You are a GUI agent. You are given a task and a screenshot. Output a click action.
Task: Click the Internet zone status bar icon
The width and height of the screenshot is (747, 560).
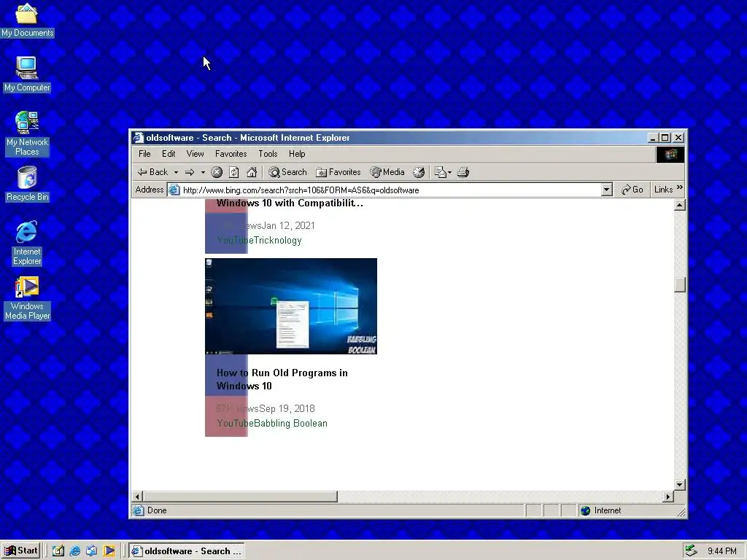click(x=586, y=510)
